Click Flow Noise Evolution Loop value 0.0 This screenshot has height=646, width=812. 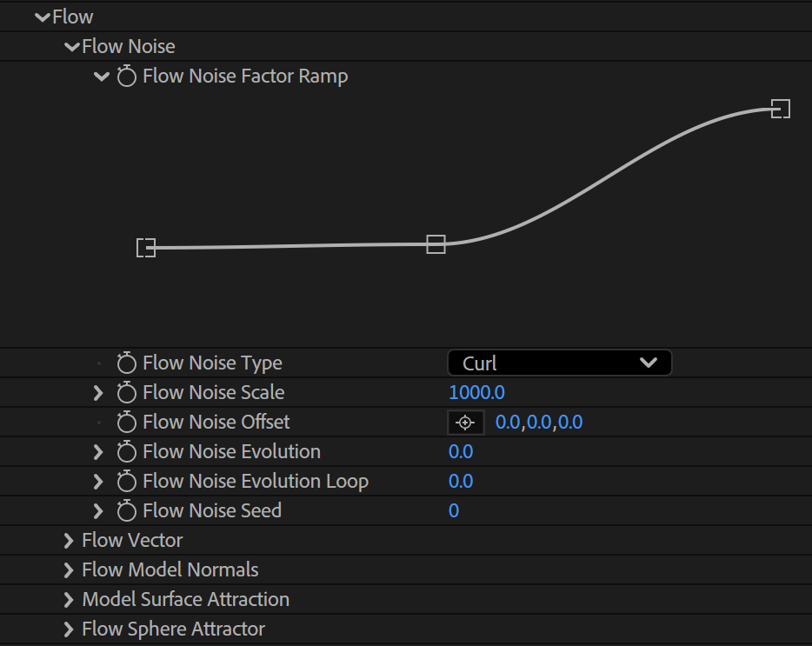pyautogui.click(x=461, y=482)
